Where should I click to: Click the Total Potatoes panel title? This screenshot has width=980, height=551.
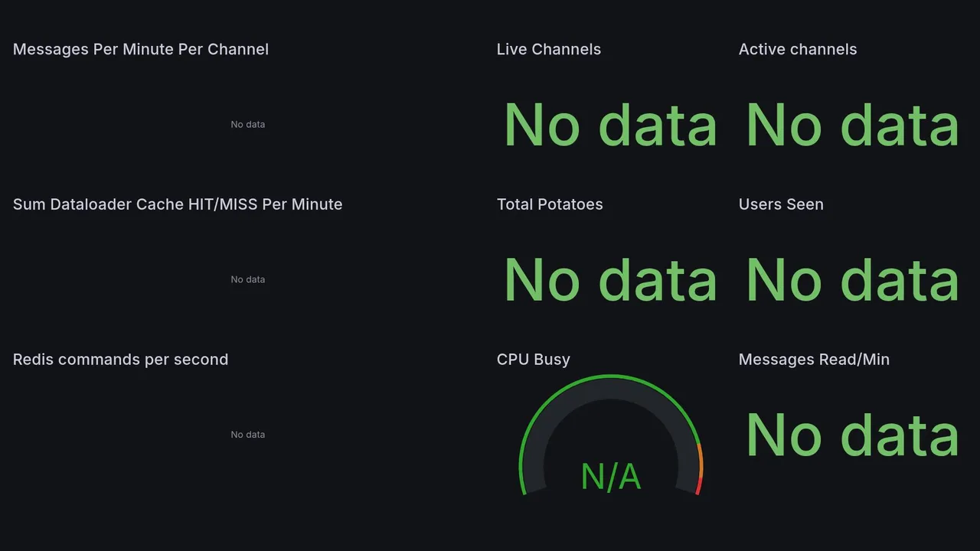pyautogui.click(x=549, y=204)
